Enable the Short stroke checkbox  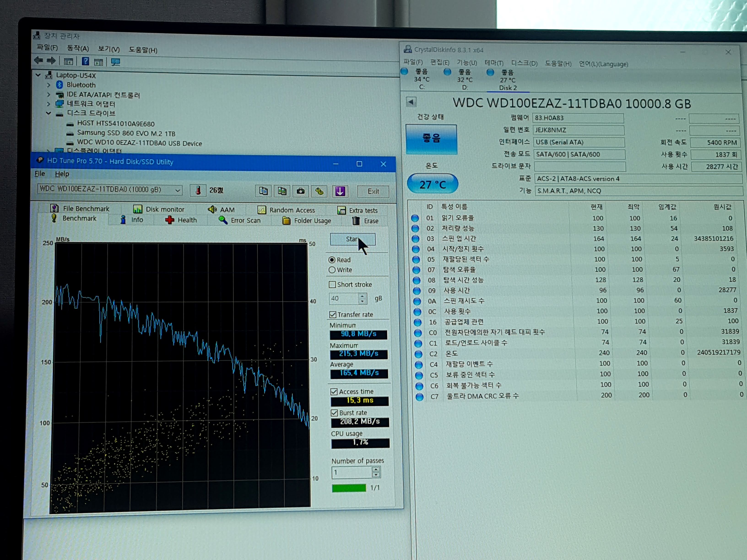click(332, 284)
